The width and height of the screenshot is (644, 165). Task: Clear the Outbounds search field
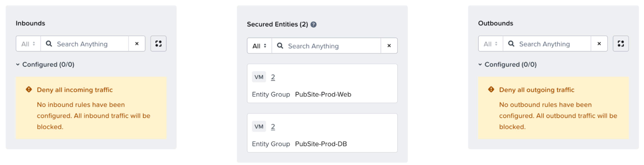tap(599, 44)
